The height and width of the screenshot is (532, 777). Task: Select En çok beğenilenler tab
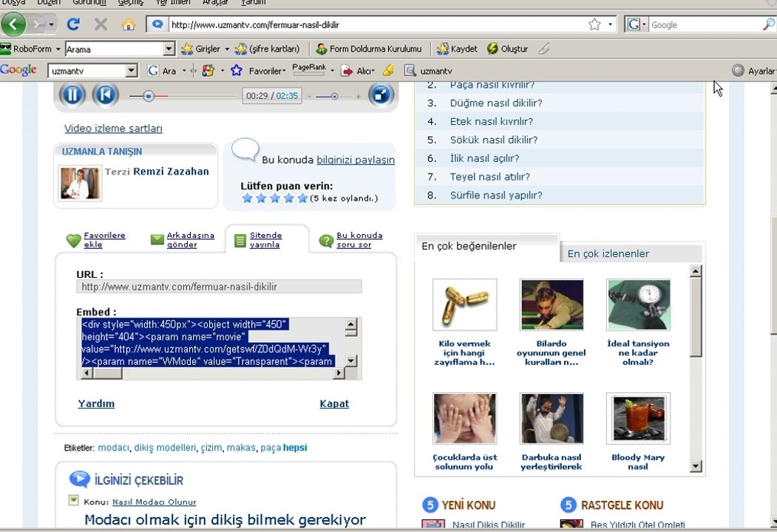click(469, 246)
